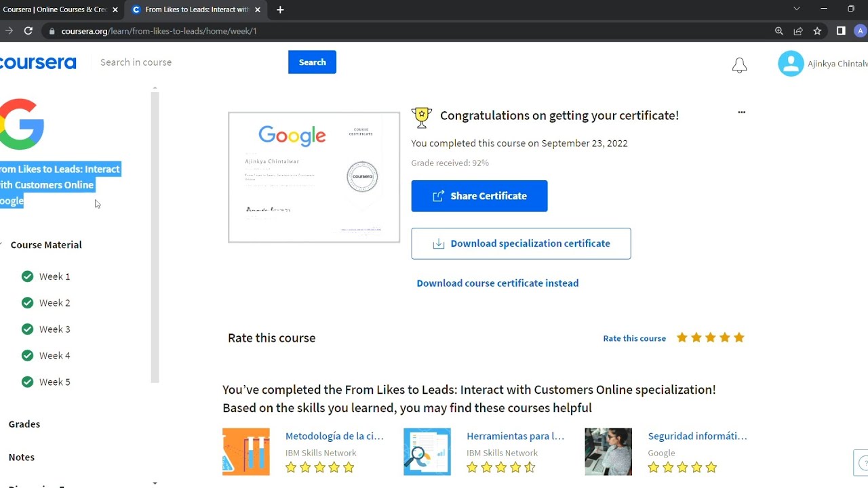868x488 pixels.
Task: Click the Week 2 green checkmark
Action: 27,302
